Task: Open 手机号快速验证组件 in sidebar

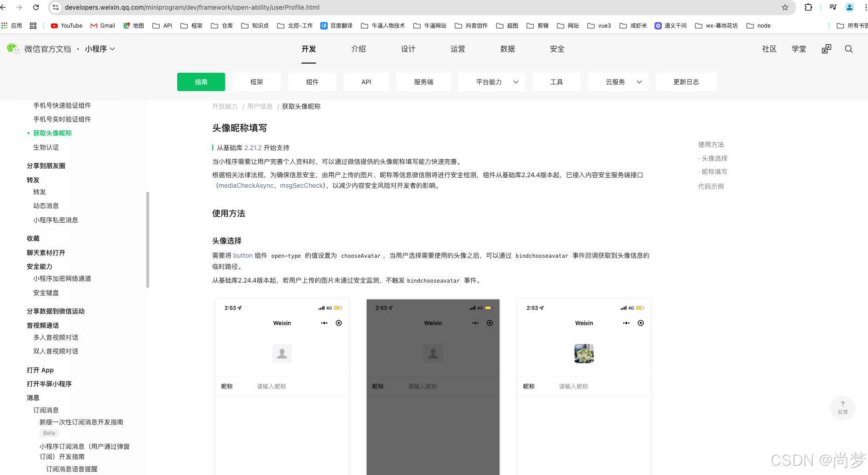Action: pyautogui.click(x=62, y=105)
